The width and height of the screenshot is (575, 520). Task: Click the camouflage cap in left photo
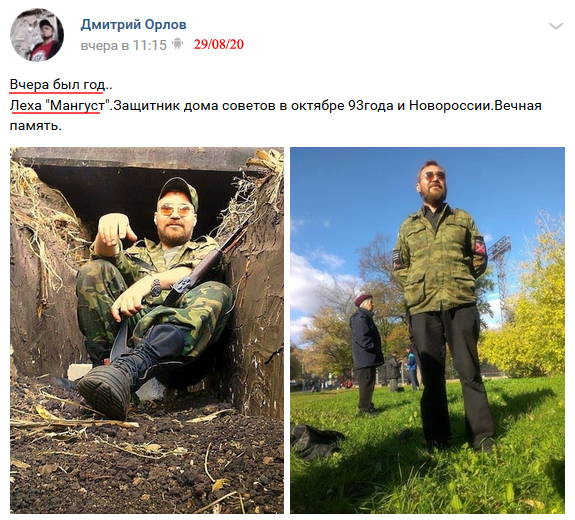click(x=179, y=192)
